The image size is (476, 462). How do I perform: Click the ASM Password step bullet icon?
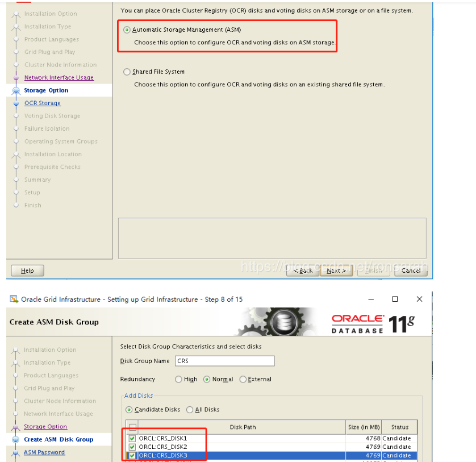15,452
